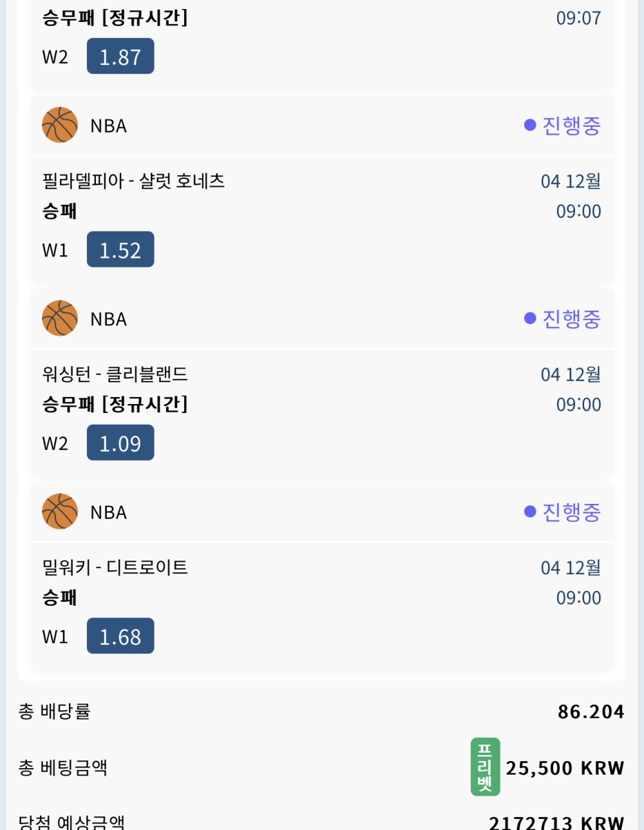This screenshot has height=830, width=644.
Task: Click NBA league label on 밀워키 card
Action: (x=108, y=513)
